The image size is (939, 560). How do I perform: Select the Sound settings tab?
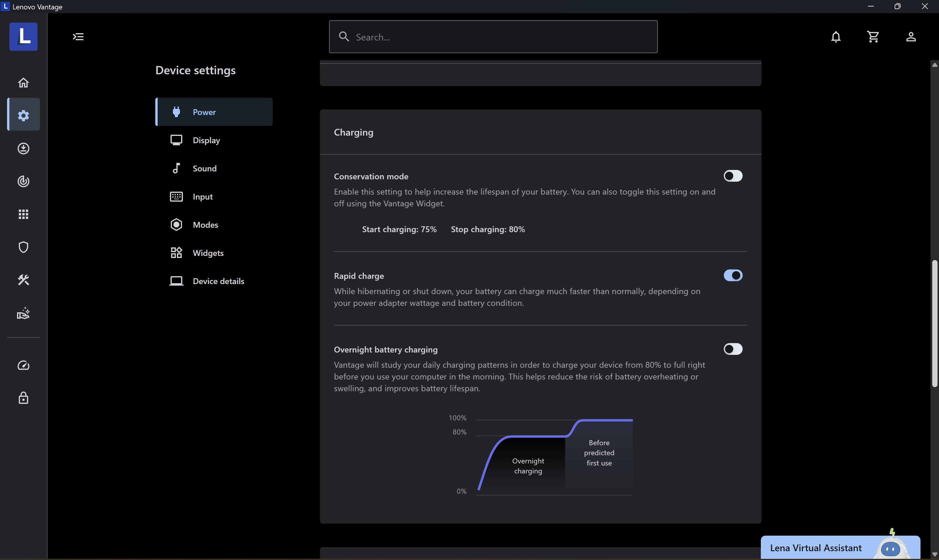(204, 168)
